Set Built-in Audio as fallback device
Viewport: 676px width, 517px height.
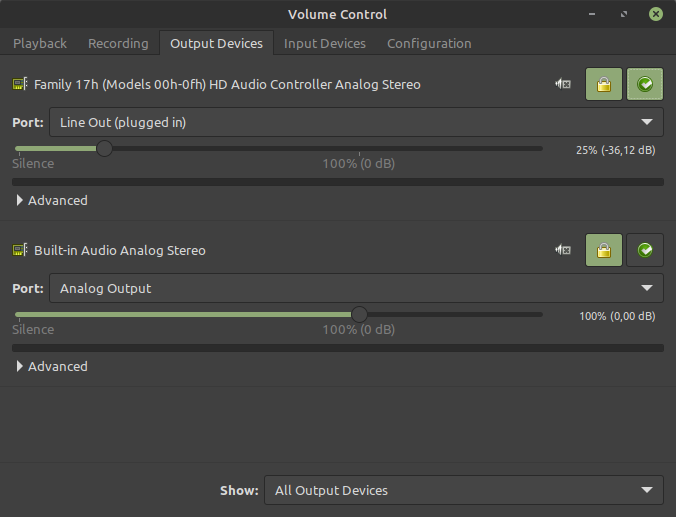(645, 250)
